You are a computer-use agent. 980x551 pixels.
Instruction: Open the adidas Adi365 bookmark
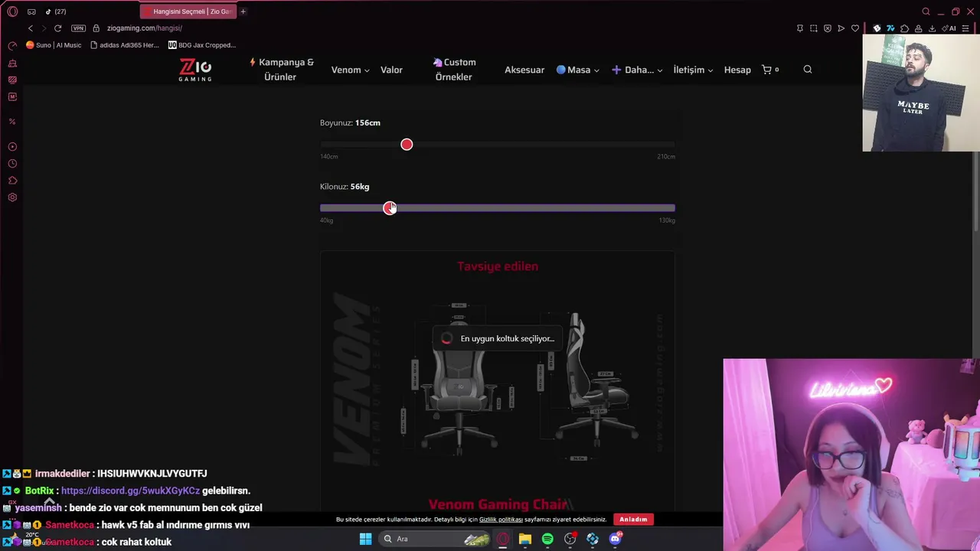(124, 45)
